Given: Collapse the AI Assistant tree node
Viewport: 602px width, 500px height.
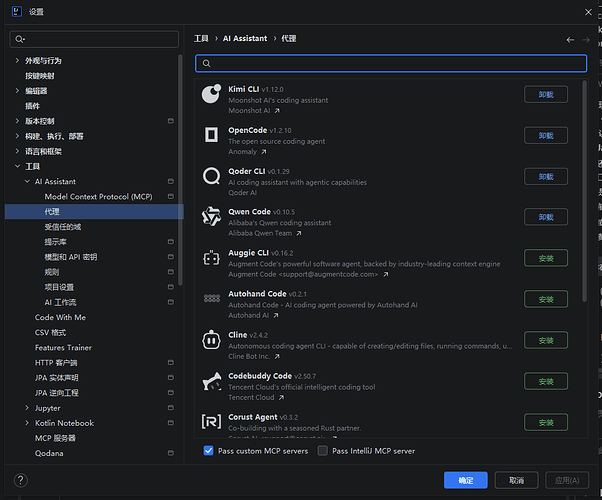Looking at the screenshot, I should coord(27,181).
